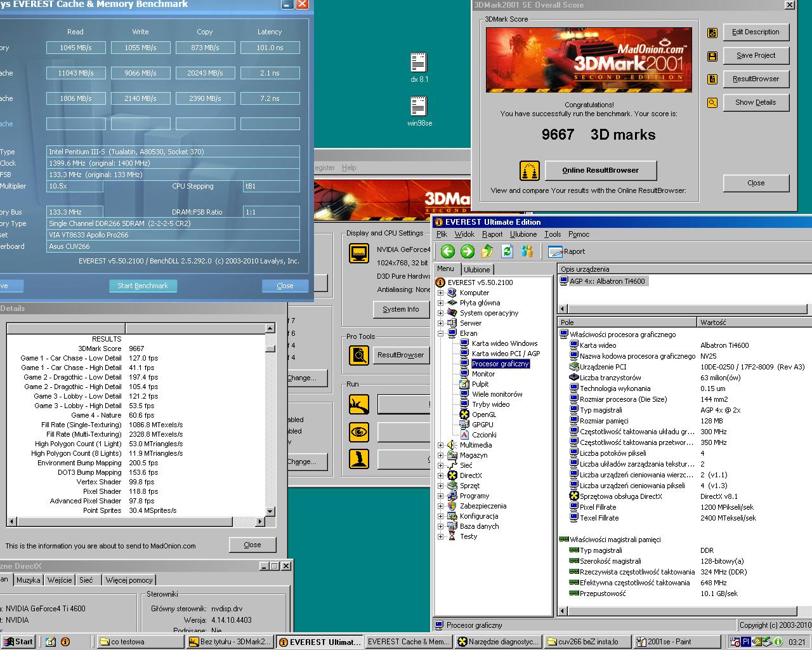Screen dimensions: 812x650
Task: Open Raport from the EVEREST toolbar
Action: tap(566, 251)
